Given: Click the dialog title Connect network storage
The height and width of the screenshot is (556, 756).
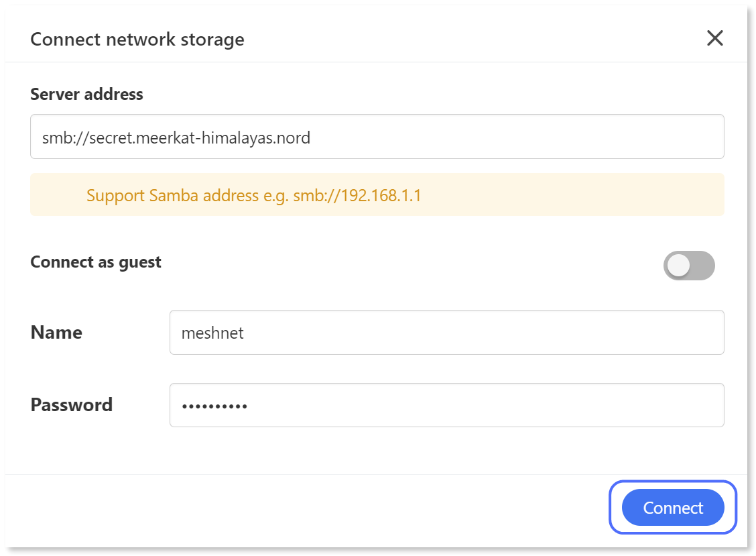Looking at the screenshot, I should [x=136, y=39].
